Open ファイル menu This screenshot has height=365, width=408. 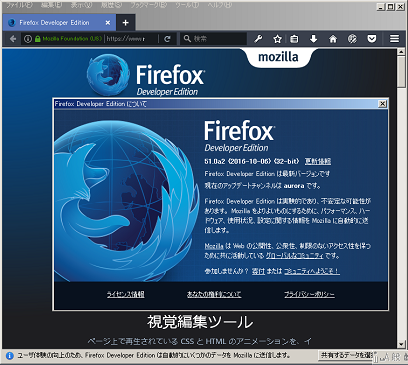19,5
